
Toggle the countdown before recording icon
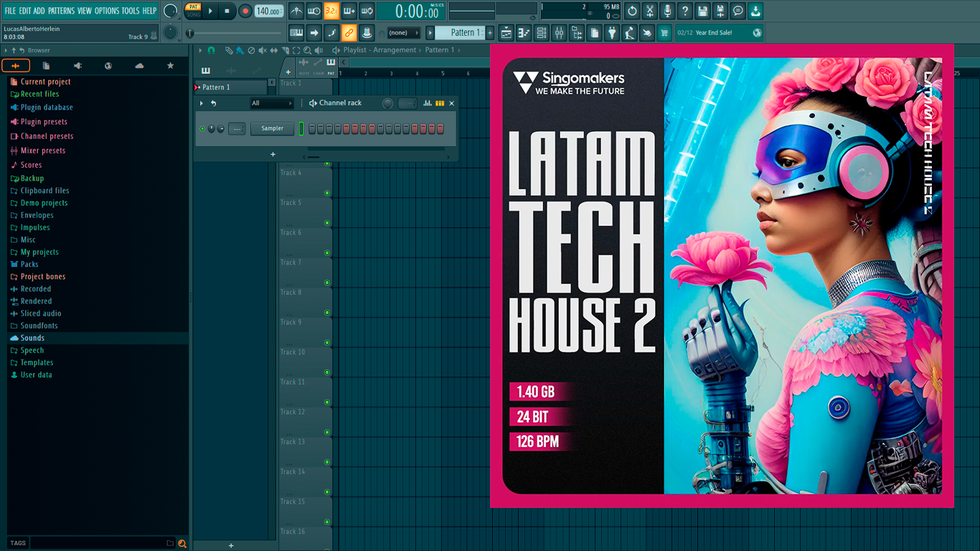click(331, 11)
